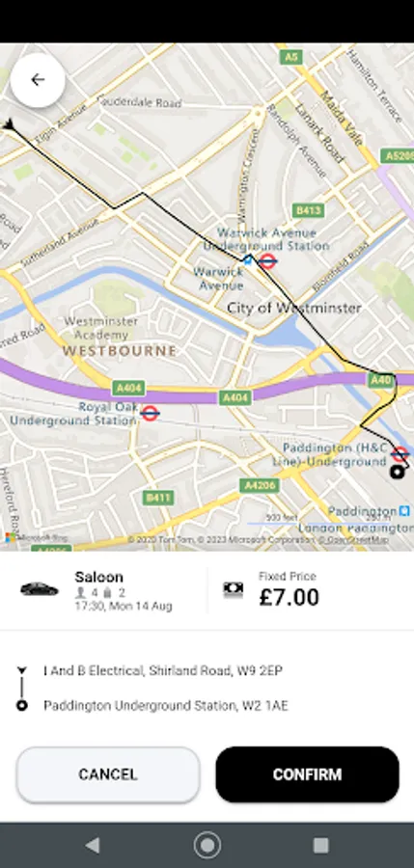Click the route start arrow marker
The height and width of the screenshot is (868, 414).
[x=9, y=124]
